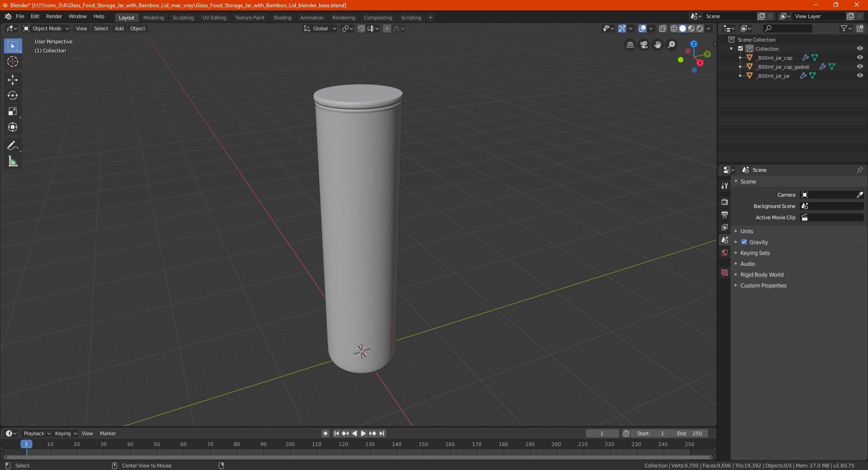This screenshot has height=470, width=868.
Task: Toggle auto keying record button
Action: point(325,433)
